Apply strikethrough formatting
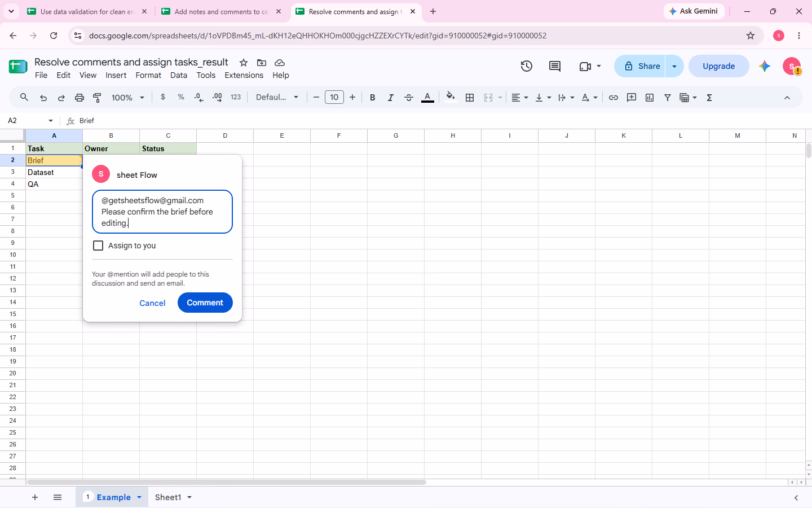Viewport: 812px width, 508px height. [x=409, y=98]
